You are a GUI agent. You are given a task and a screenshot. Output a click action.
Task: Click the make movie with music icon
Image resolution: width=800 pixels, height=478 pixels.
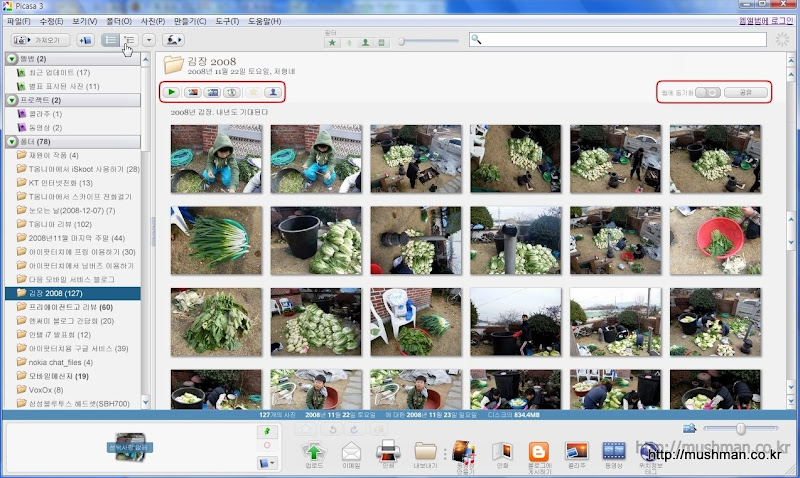point(464,457)
